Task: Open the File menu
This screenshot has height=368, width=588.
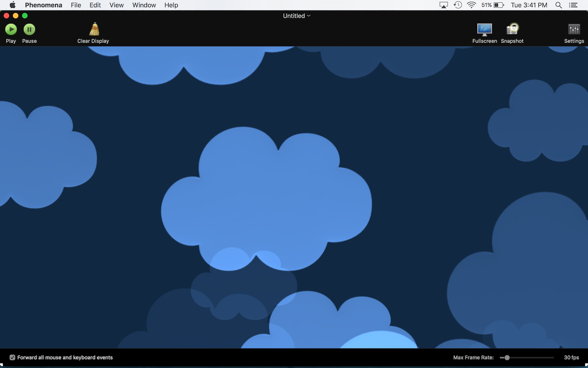Action: point(76,5)
